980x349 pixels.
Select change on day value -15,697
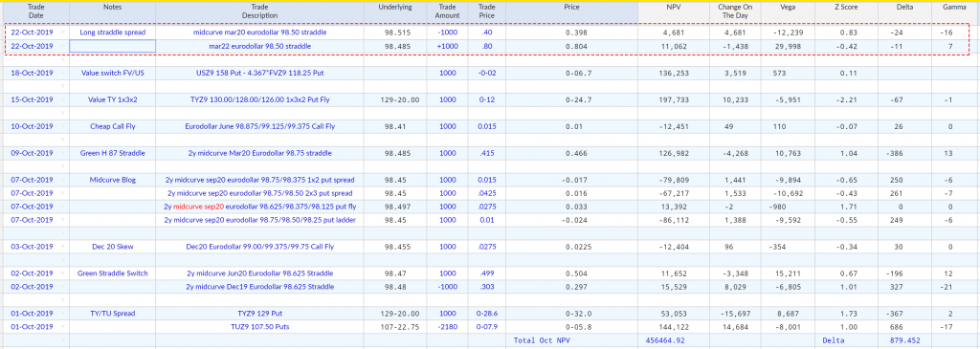tap(734, 314)
